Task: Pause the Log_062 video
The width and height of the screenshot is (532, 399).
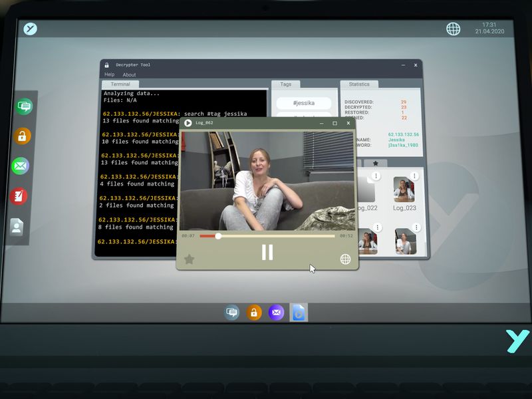Action: tap(267, 252)
